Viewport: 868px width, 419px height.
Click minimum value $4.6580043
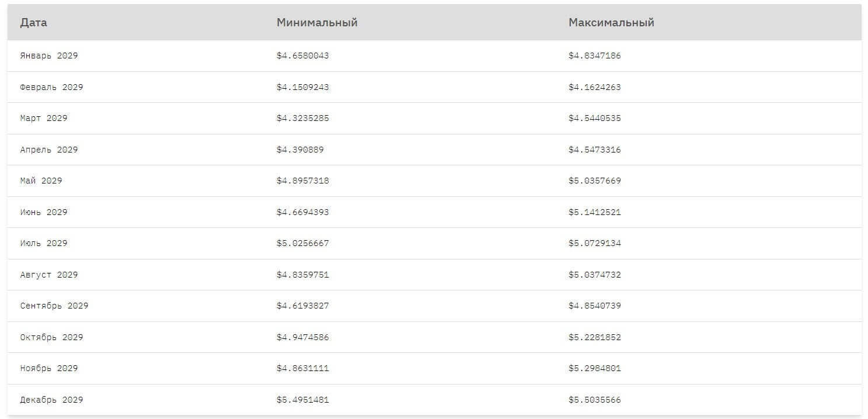[x=302, y=56]
